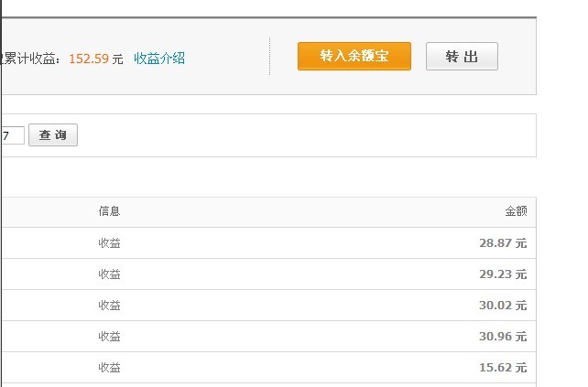Select the 28.87 元 amount
Image resolution: width=588 pixels, height=387 pixels.
point(502,243)
